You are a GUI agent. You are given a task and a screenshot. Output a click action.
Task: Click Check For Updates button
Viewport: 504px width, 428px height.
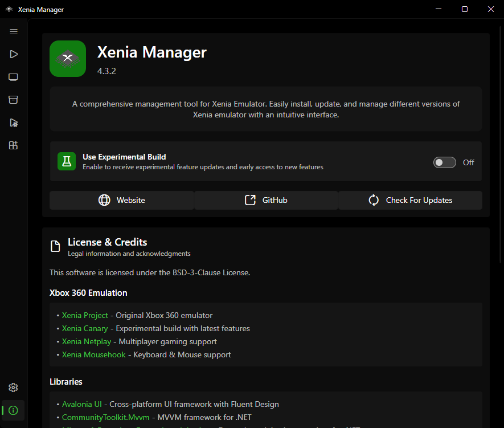(x=411, y=200)
